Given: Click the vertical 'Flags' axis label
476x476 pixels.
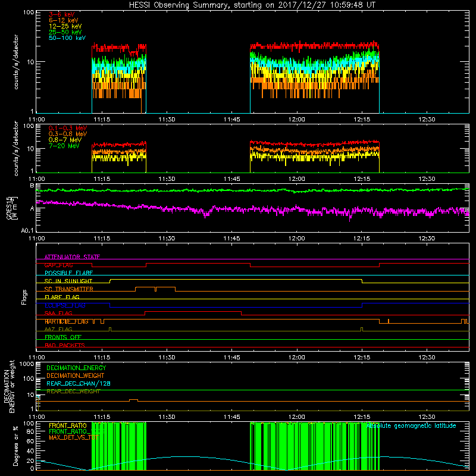Looking at the screenshot, I should (x=24, y=297).
